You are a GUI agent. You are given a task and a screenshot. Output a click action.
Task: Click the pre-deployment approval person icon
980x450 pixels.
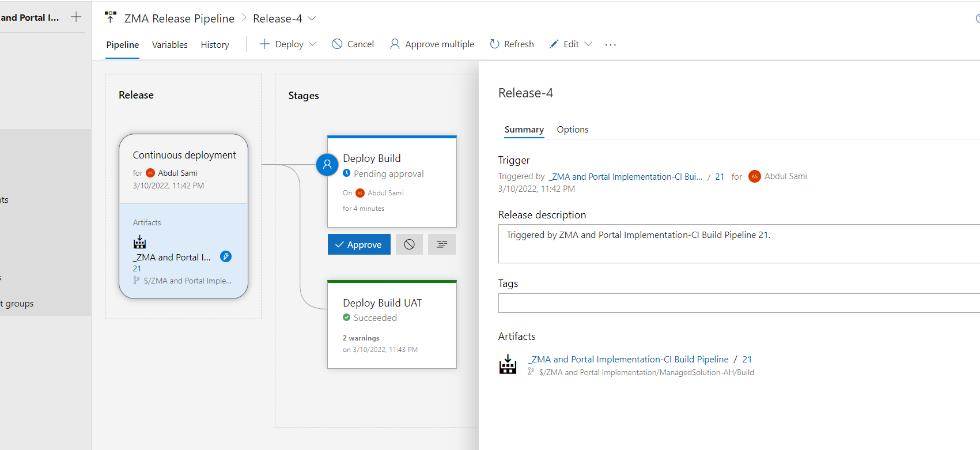click(x=327, y=165)
